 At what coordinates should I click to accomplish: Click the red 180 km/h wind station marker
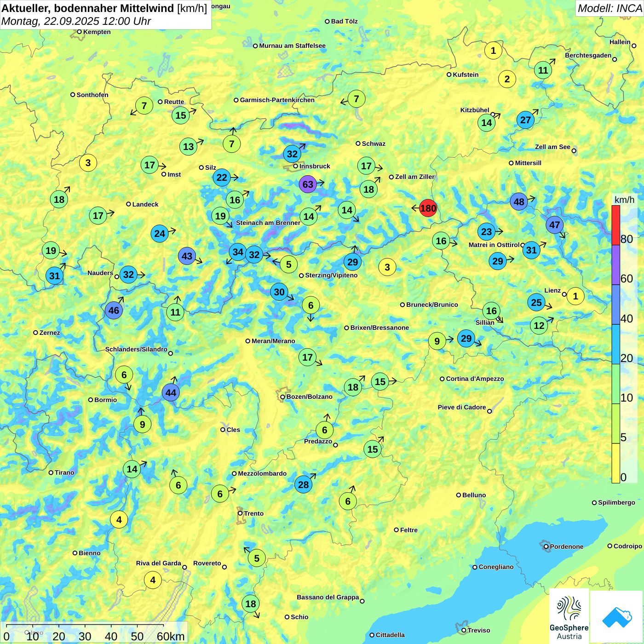(428, 208)
